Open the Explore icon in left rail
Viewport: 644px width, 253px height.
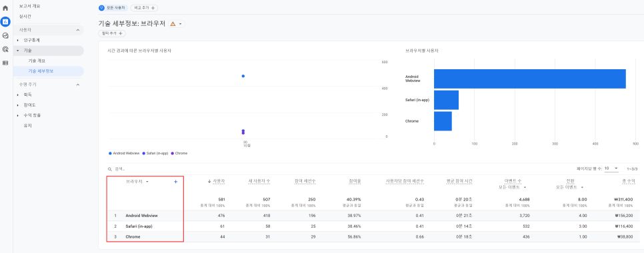(5, 36)
